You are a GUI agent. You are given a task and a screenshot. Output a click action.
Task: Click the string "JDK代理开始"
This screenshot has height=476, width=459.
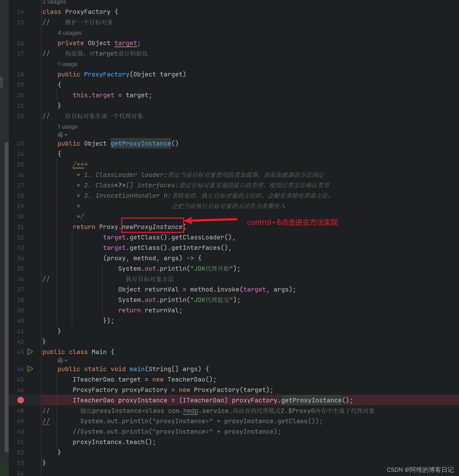pos(211,268)
